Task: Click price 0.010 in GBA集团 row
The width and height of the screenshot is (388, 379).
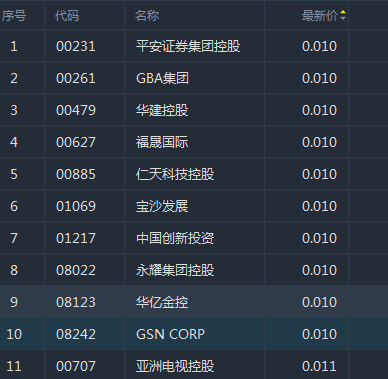Action: 319,78
